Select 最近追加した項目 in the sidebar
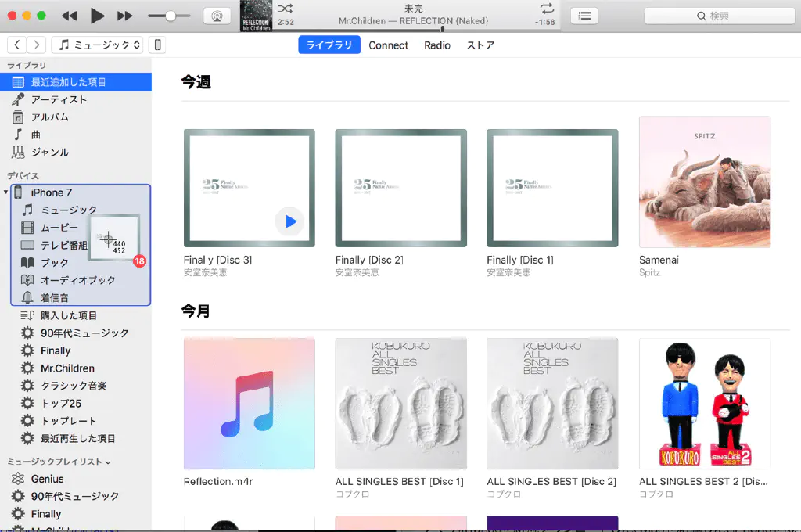The width and height of the screenshot is (801, 532). tap(76, 82)
